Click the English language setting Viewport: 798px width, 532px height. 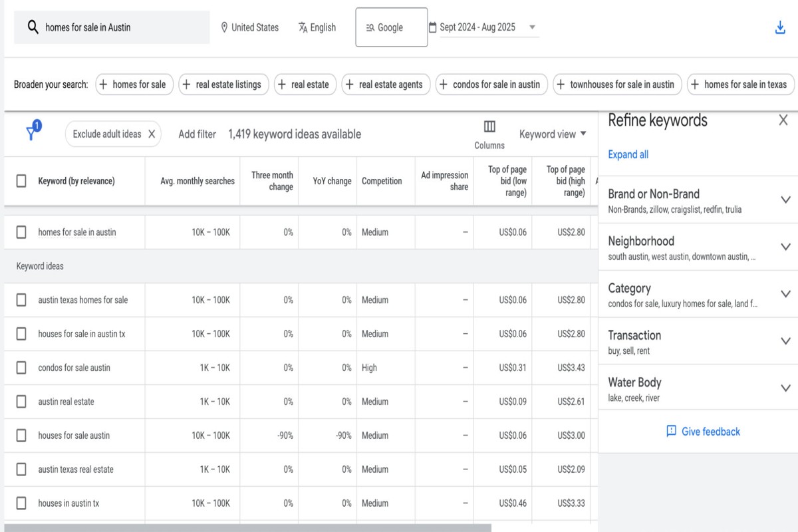pyautogui.click(x=317, y=27)
